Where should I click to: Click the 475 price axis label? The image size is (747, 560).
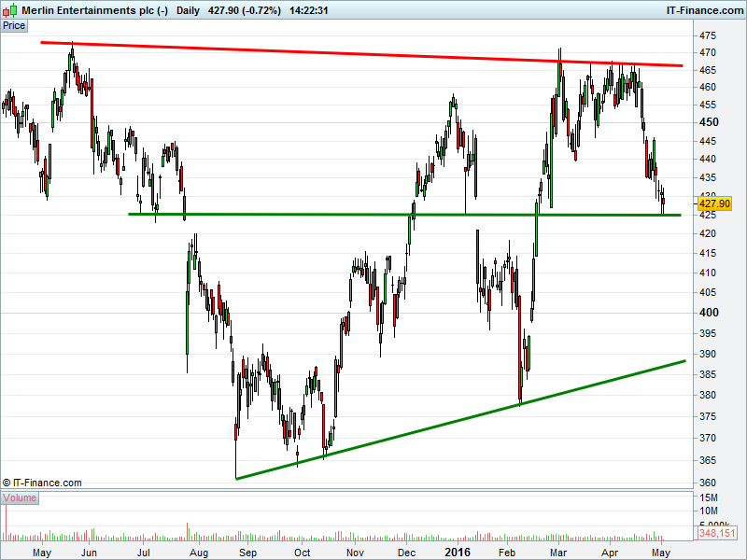tap(708, 35)
